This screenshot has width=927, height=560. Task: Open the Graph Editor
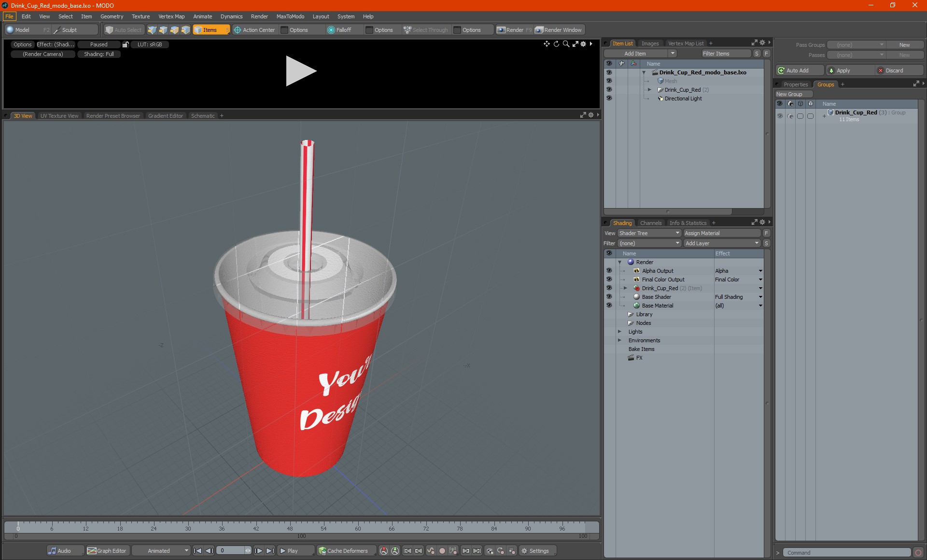[107, 551]
